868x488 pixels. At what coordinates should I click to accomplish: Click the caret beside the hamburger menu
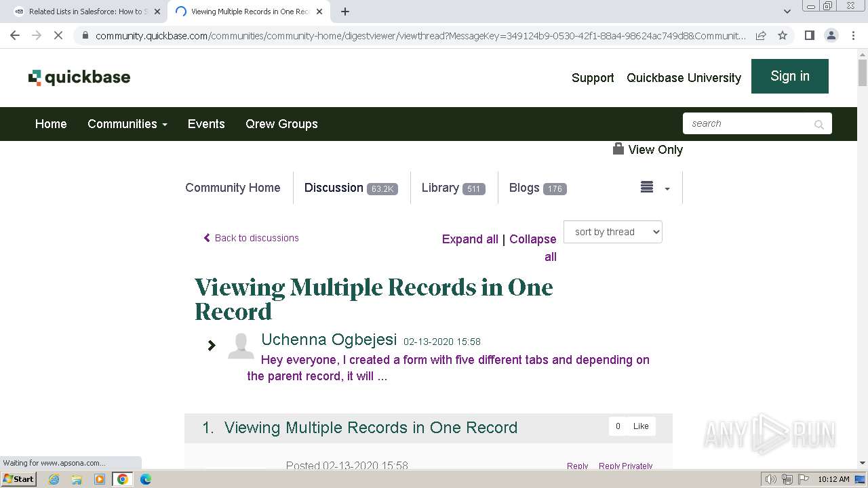667,189
